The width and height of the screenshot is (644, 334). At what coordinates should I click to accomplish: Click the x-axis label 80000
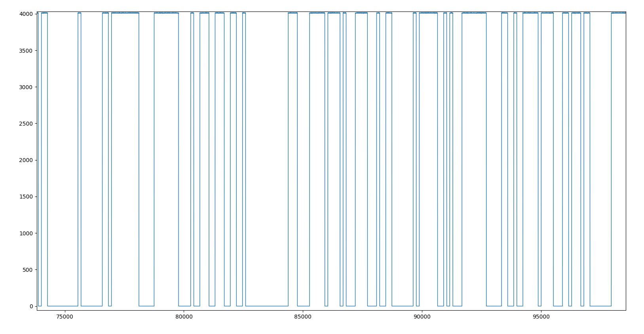pyautogui.click(x=184, y=317)
